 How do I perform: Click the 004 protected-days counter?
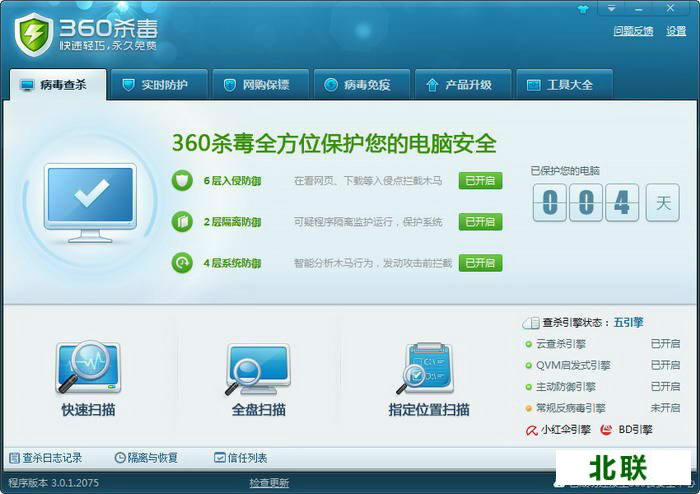[585, 203]
